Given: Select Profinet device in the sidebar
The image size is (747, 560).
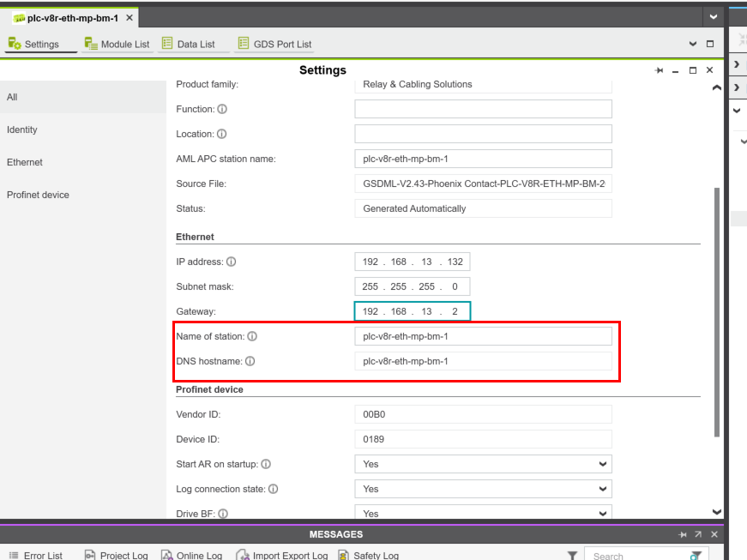Looking at the screenshot, I should point(38,195).
